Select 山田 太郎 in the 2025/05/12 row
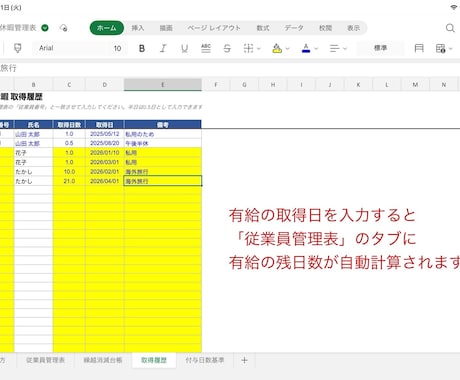460x380 pixels. click(33, 134)
